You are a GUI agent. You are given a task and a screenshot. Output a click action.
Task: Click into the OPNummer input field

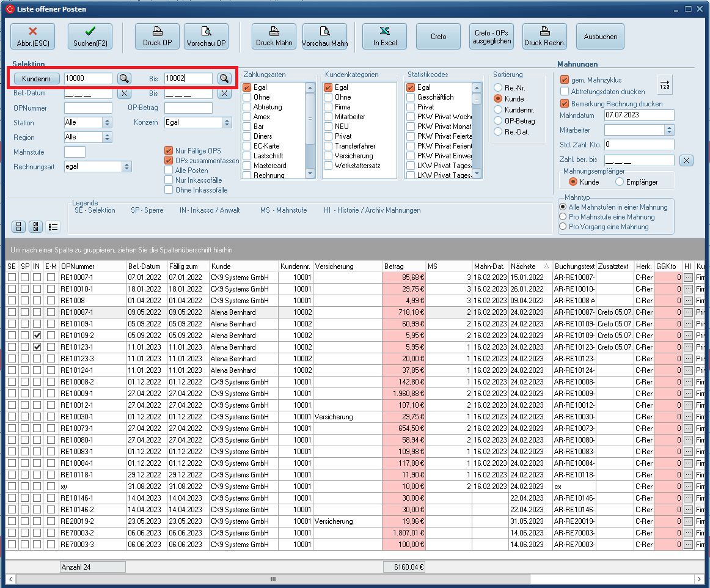point(88,108)
